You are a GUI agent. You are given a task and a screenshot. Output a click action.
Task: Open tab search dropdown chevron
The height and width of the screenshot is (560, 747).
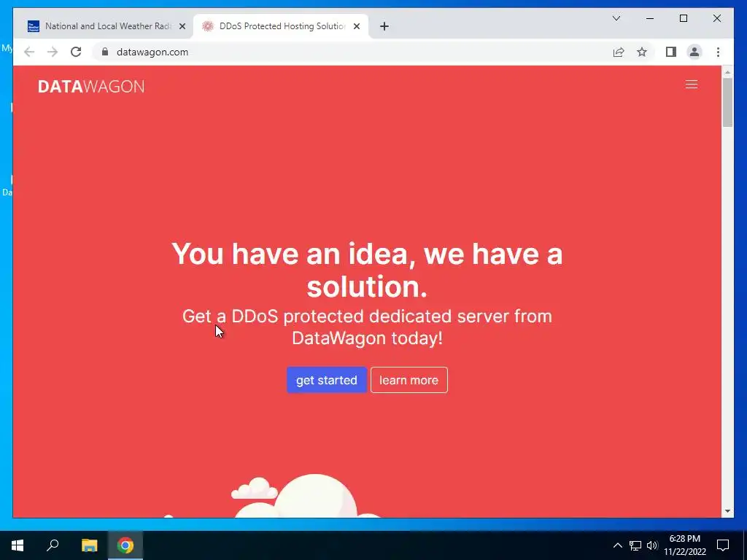click(x=616, y=18)
